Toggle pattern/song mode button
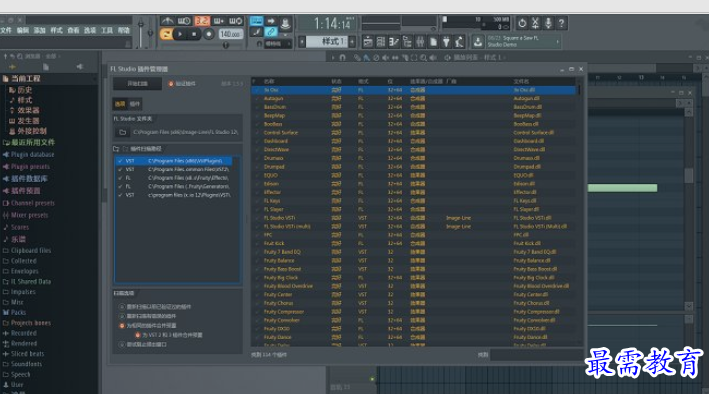Viewport: 709px width, 394px height. click(x=166, y=34)
